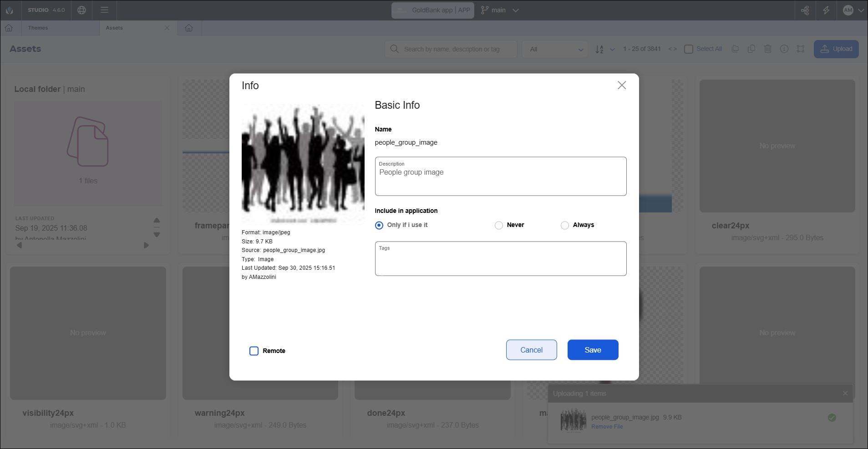
Task: Click the info circle icon in Assets toolbar
Action: (784, 49)
